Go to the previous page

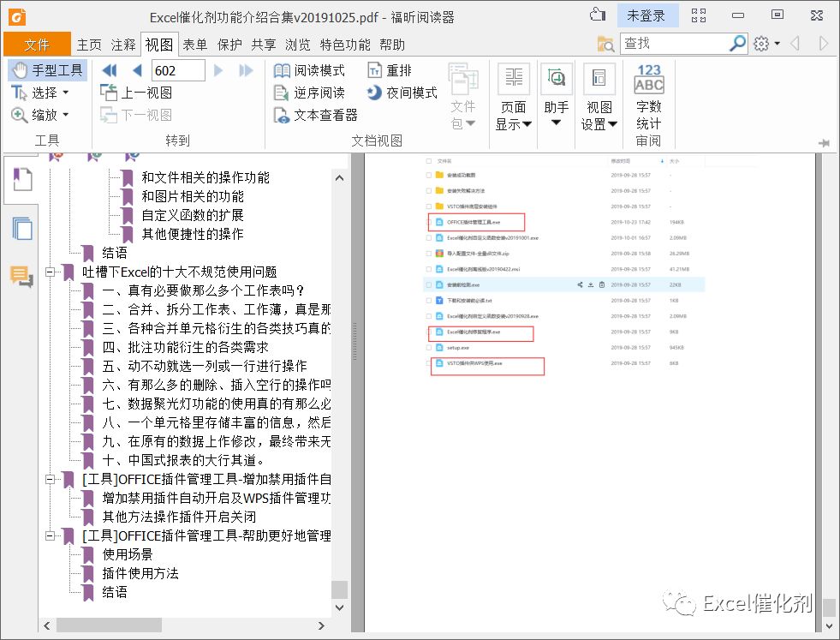137,70
